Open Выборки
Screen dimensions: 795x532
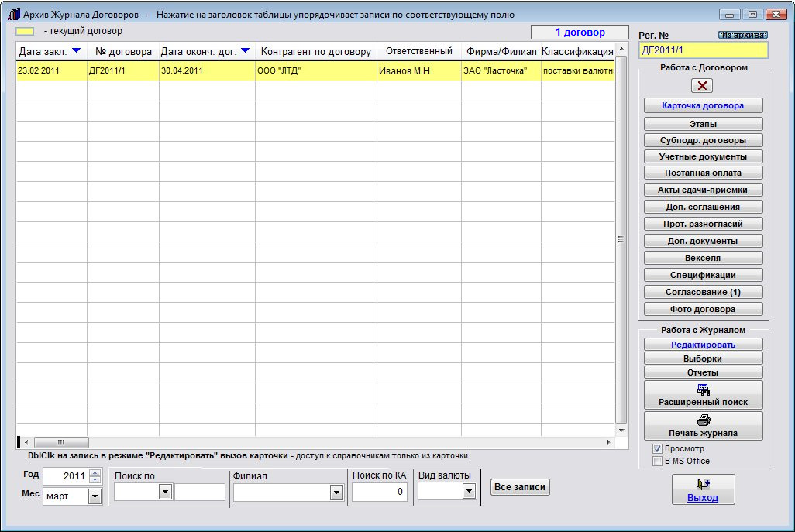click(x=704, y=359)
